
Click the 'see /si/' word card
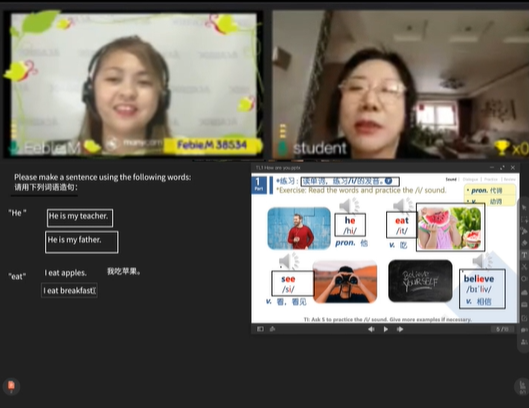[292, 283]
